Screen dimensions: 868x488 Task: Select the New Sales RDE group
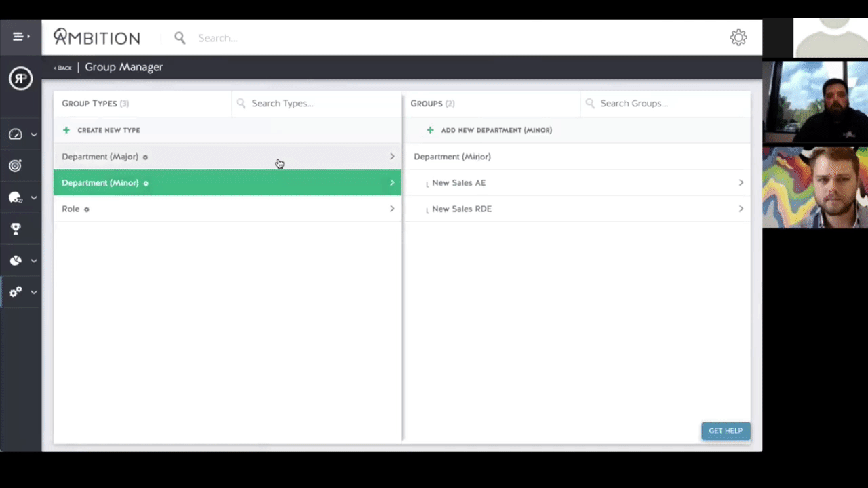[x=462, y=209]
